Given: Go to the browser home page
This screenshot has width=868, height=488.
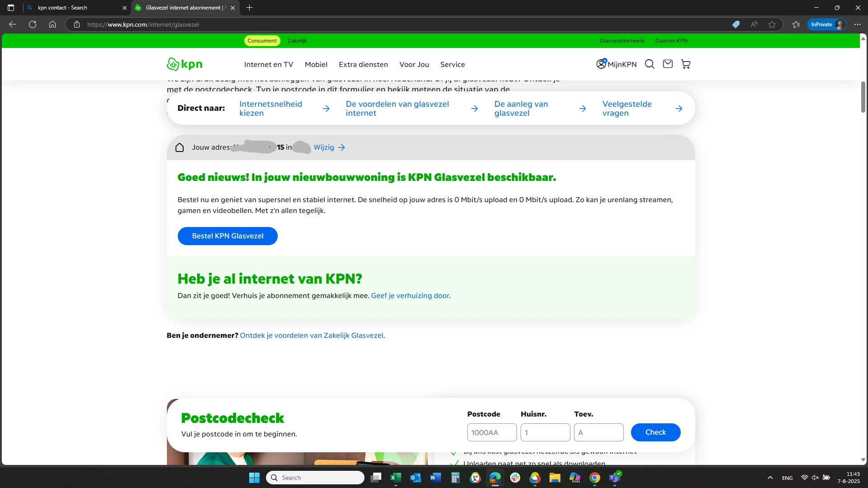Looking at the screenshot, I should pos(52,24).
